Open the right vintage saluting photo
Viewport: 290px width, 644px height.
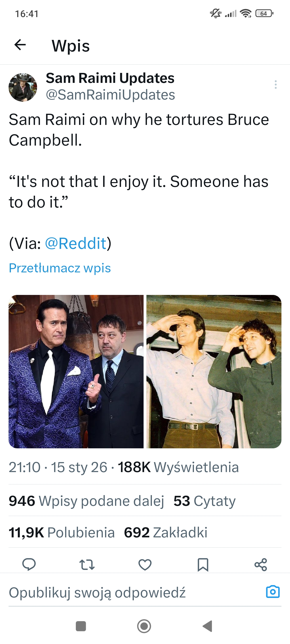pyautogui.click(x=214, y=371)
